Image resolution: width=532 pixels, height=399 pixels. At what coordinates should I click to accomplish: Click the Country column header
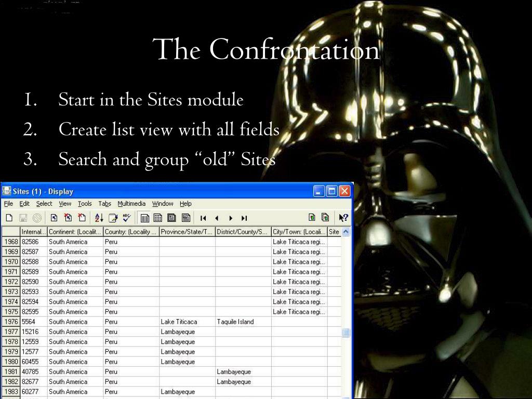click(131, 232)
